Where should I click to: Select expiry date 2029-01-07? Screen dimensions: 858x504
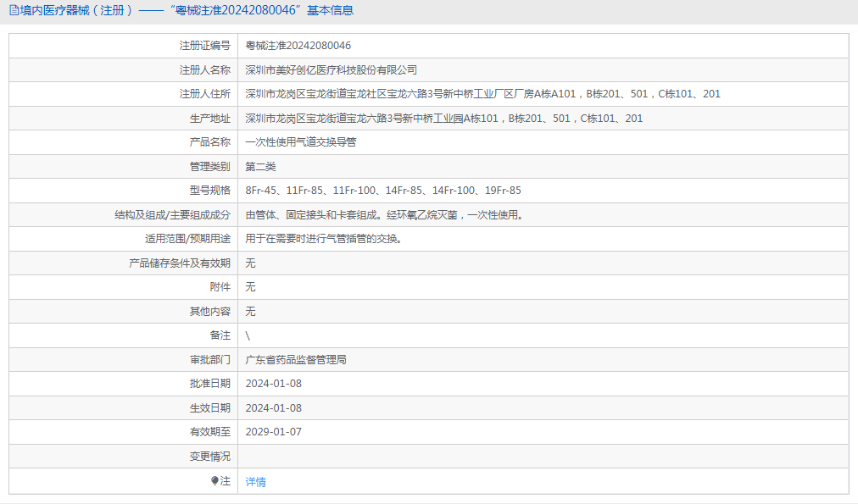pyautogui.click(x=274, y=432)
